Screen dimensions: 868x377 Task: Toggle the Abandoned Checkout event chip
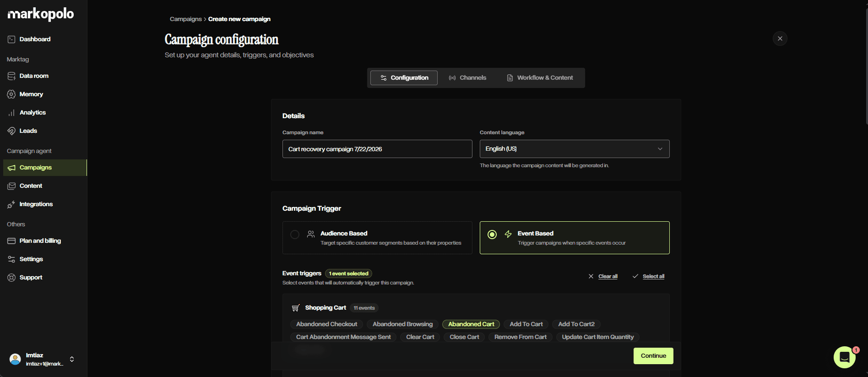point(327,324)
